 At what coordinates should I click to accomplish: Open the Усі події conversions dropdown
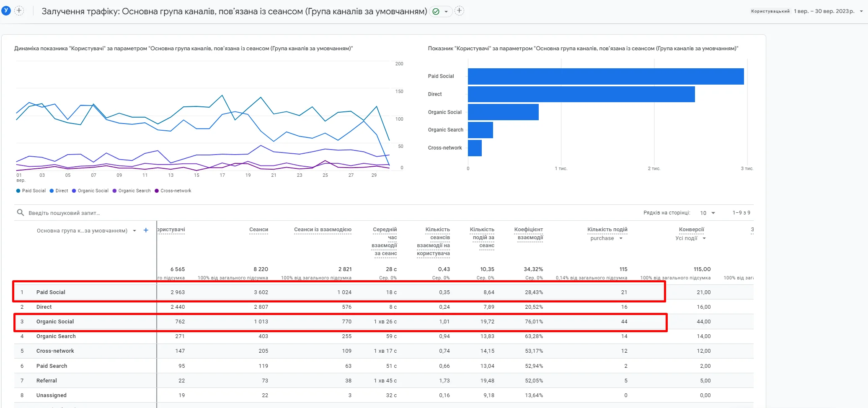click(690, 238)
